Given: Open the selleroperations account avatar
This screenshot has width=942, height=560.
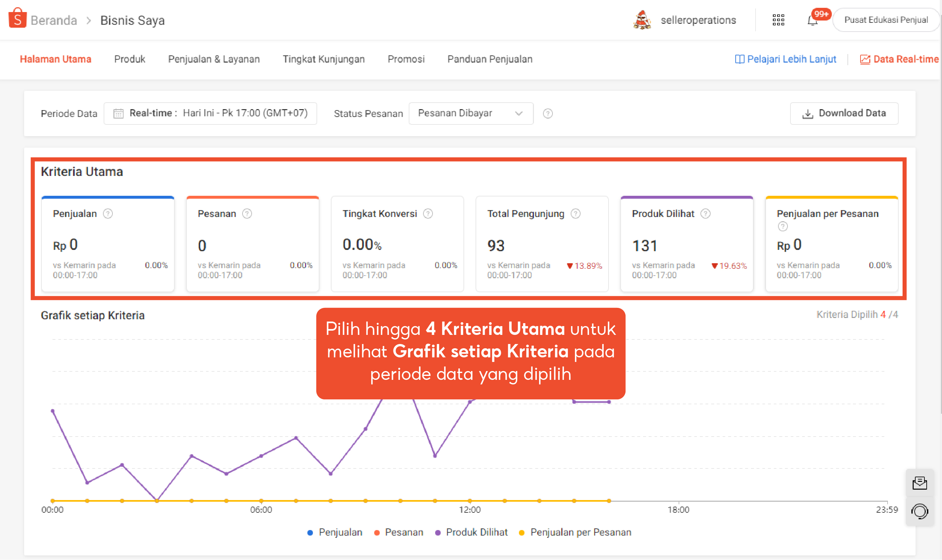Looking at the screenshot, I should click(642, 20).
